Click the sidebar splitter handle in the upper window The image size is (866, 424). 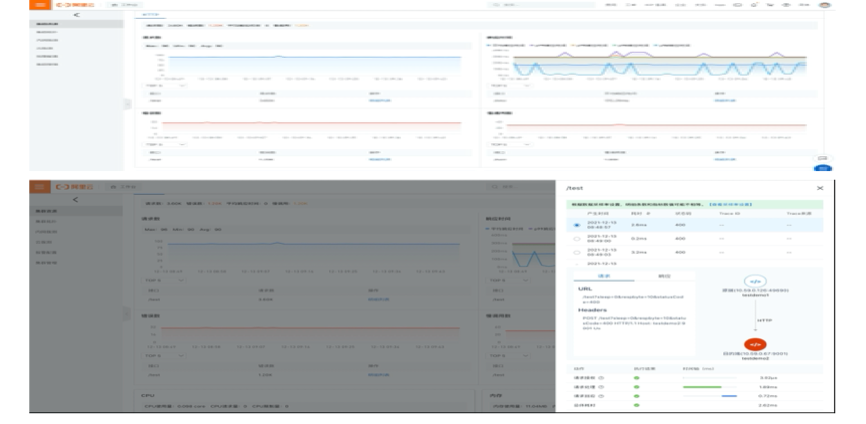pos(128,103)
